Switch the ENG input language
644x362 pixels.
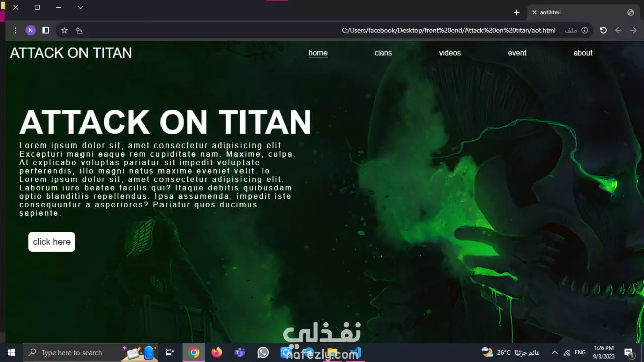coord(580,352)
